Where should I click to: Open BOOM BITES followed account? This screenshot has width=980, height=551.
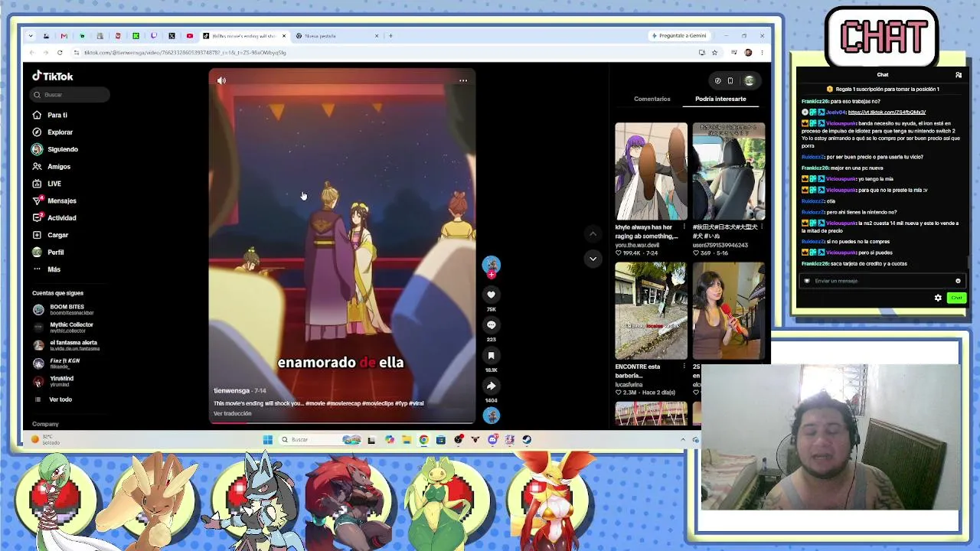point(64,309)
